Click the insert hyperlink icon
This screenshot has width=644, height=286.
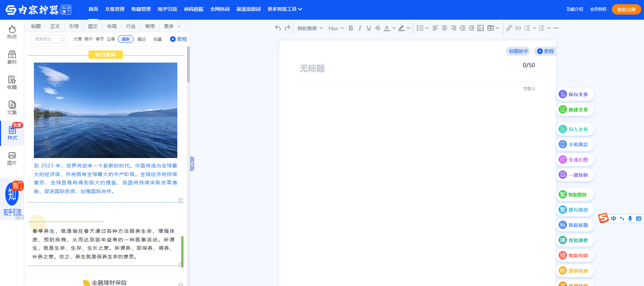tap(509, 28)
